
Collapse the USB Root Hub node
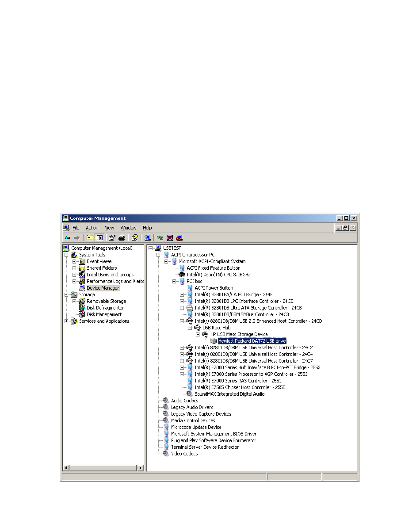(x=190, y=328)
